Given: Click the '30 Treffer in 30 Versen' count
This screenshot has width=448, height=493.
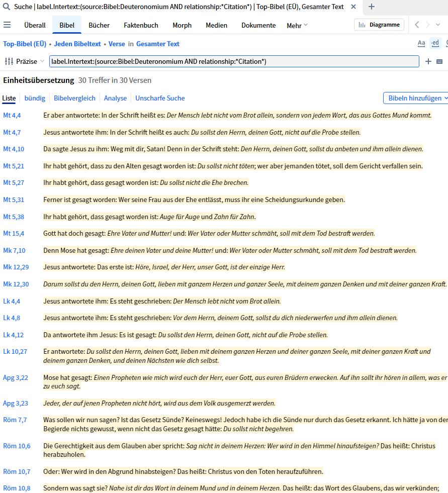Looking at the screenshot, I should pyautogui.click(x=115, y=80).
